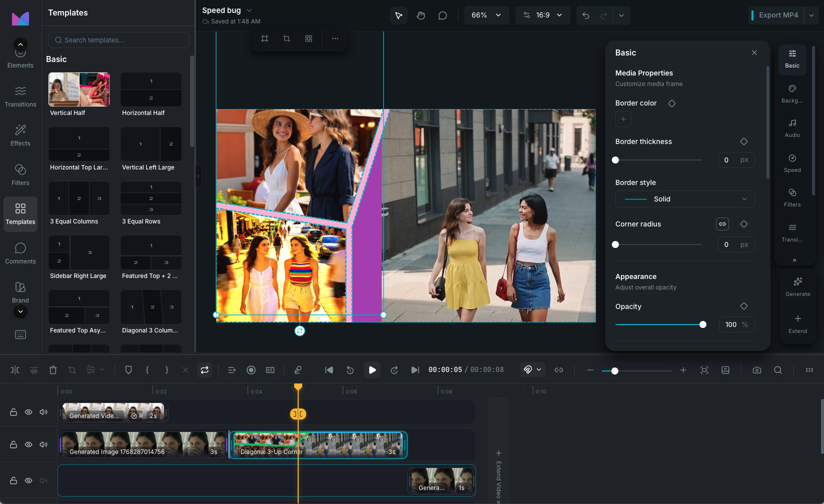The width and height of the screenshot is (824, 504).
Task: Click the snapshot camera icon
Action: (756, 370)
